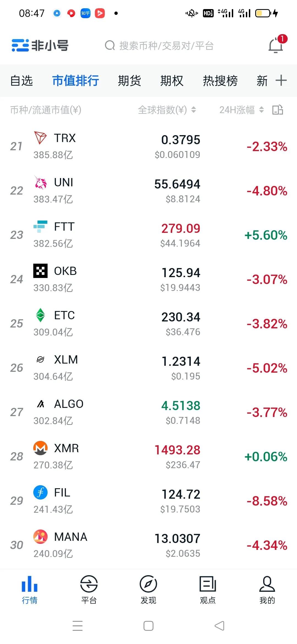Switch to the 自选 tab
This screenshot has height=644, width=297.
coord(21,81)
